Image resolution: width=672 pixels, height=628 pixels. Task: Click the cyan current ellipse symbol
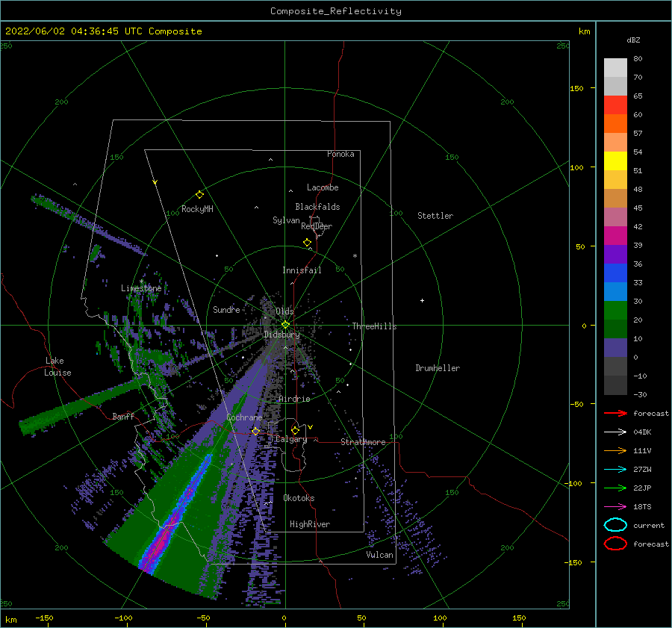click(615, 525)
